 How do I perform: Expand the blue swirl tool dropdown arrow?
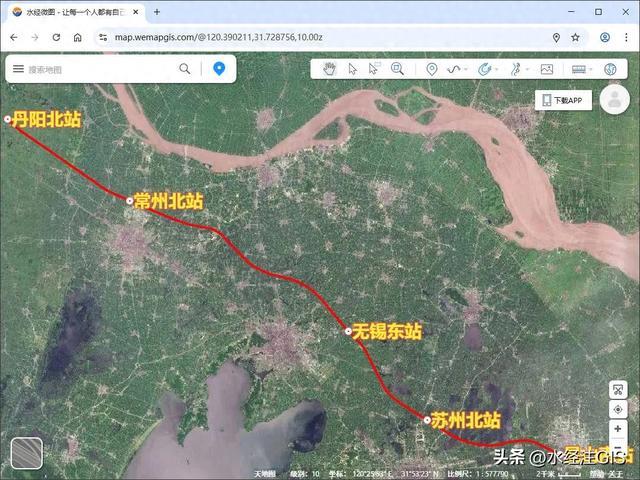point(496,69)
